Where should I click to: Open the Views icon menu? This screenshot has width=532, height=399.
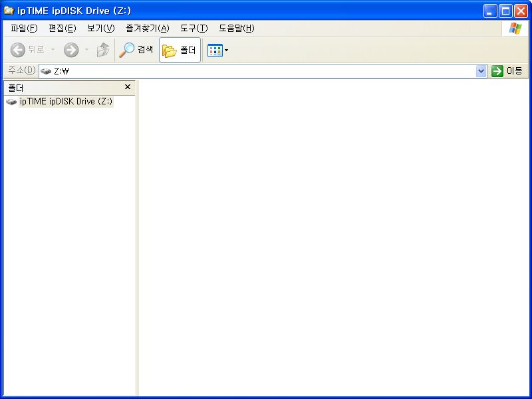coord(215,51)
